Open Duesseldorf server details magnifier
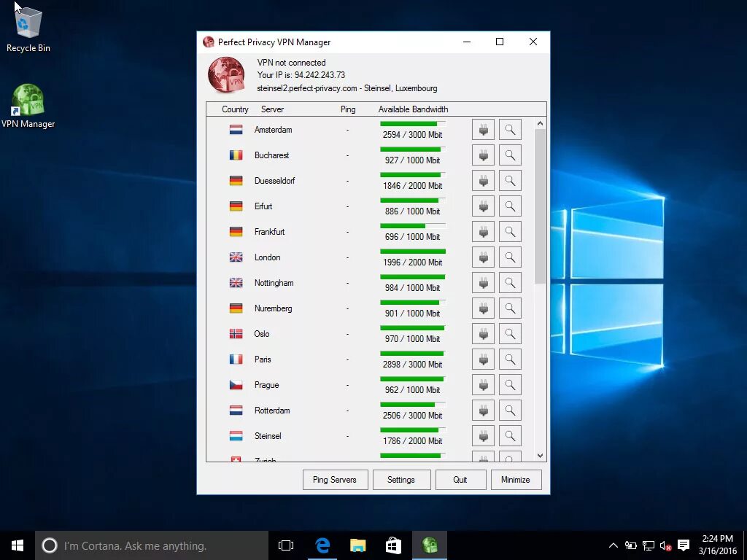The image size is (747, 560). pos(510,181)
